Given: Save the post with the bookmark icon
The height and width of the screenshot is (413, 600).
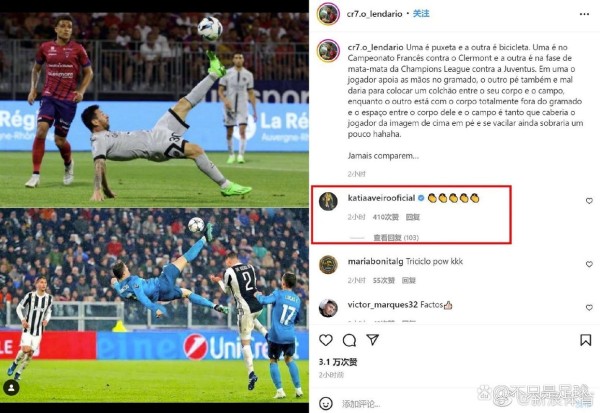Looking at the screenshot, I should tap(585, 340).
